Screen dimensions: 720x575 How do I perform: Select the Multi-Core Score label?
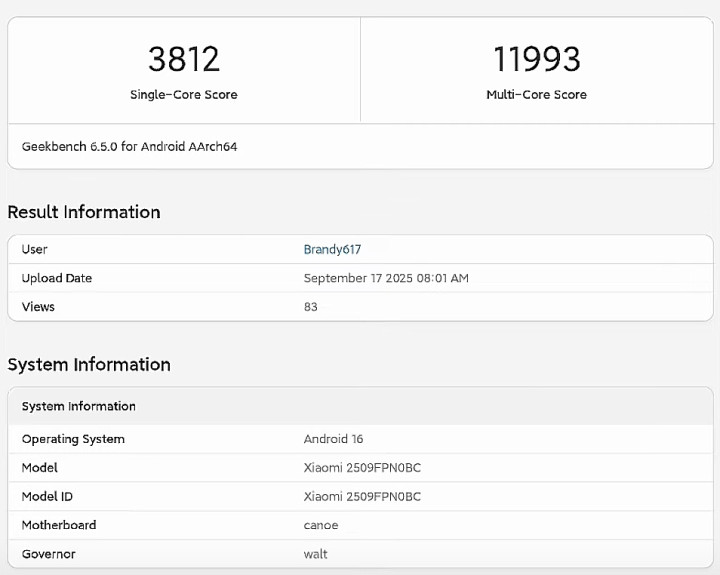[536, 95]
